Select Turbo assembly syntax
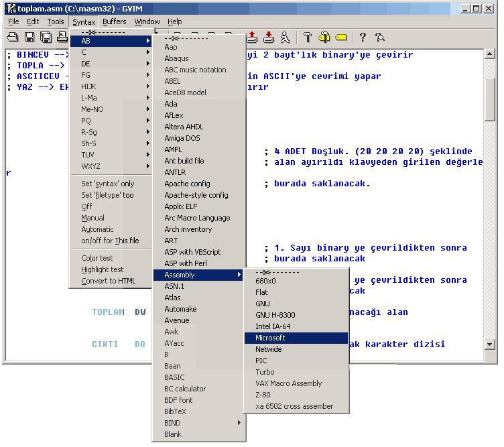504x447 pixels. 296,372
